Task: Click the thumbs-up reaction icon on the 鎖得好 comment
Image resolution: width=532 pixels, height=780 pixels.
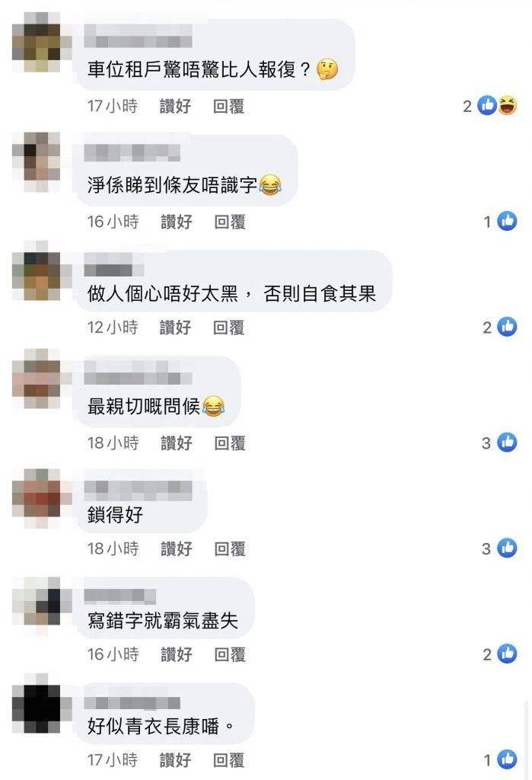Action: click(507, 548)
